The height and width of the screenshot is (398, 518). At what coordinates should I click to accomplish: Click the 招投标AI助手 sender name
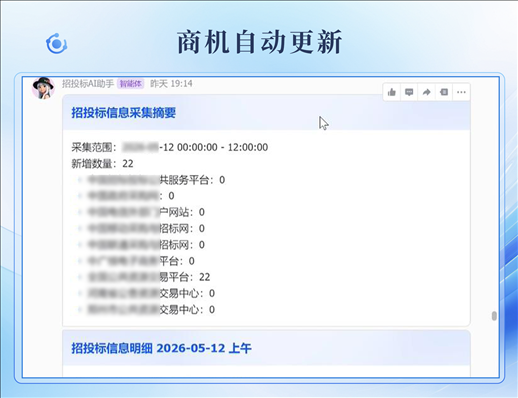coord(88,83)
